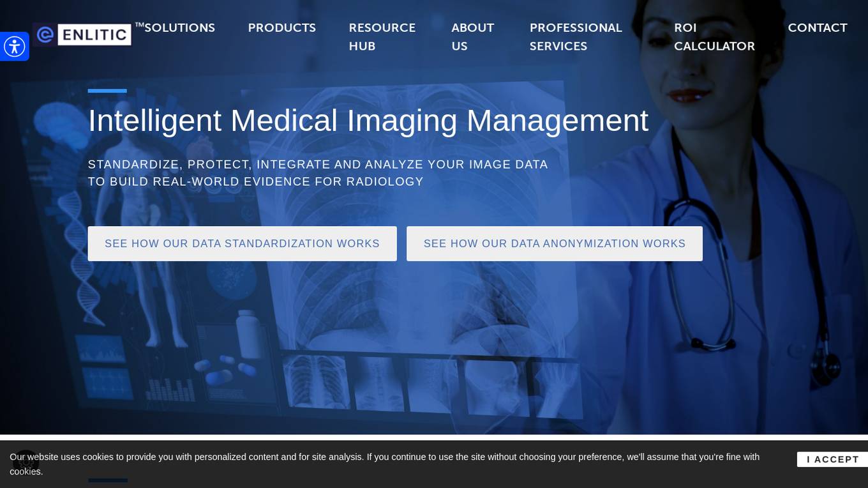This screenshot has height=488, width=868.
Task: Click the Intelligent Medical Imaging Management headline
Action: [368, 120]
